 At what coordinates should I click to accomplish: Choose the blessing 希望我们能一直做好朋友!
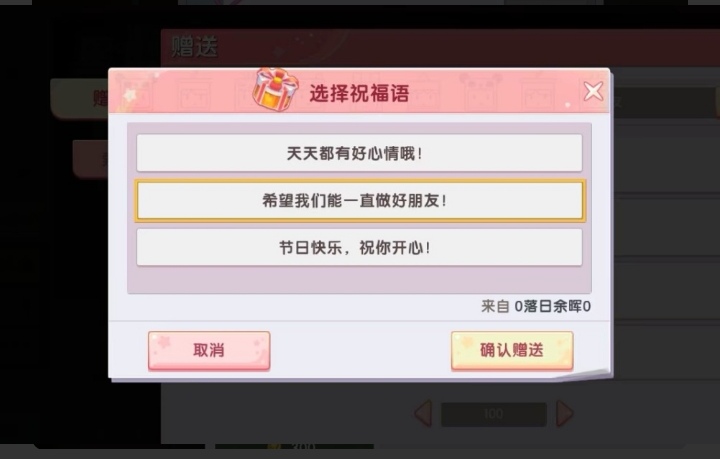(x=360, y=201)
